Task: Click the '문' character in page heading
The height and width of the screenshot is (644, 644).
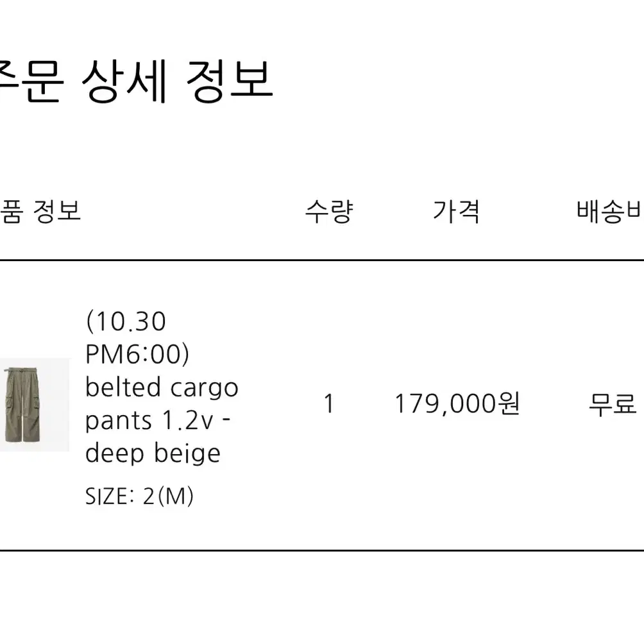Action: [43, 81]
